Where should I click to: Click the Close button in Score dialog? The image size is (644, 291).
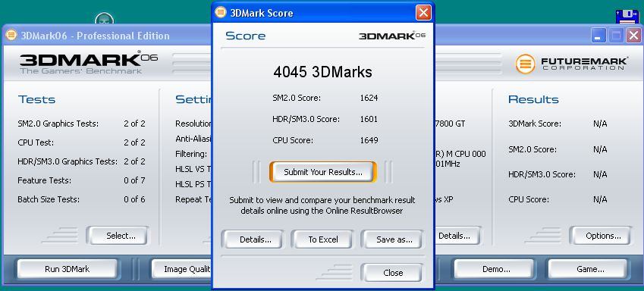(x=392, y=273)
